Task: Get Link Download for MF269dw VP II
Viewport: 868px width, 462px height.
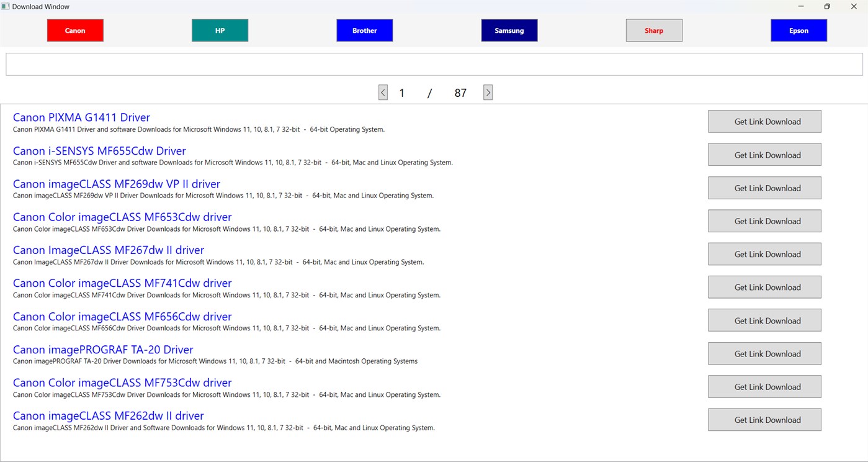Action: pyautogui.click(x=764, y=188)
